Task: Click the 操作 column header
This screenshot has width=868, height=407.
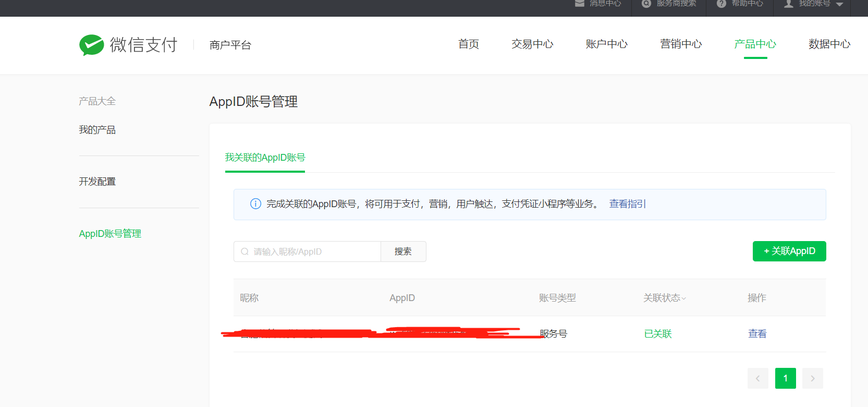Action: [757, 298]
